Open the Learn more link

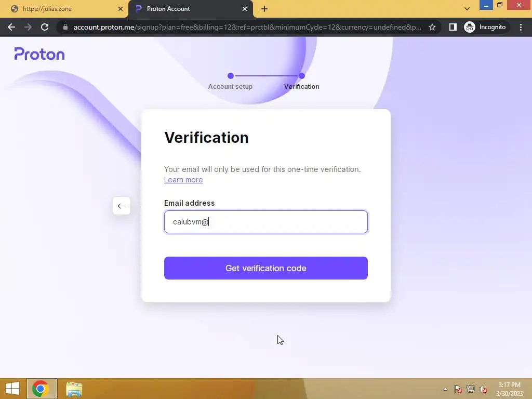coord(183,180)
